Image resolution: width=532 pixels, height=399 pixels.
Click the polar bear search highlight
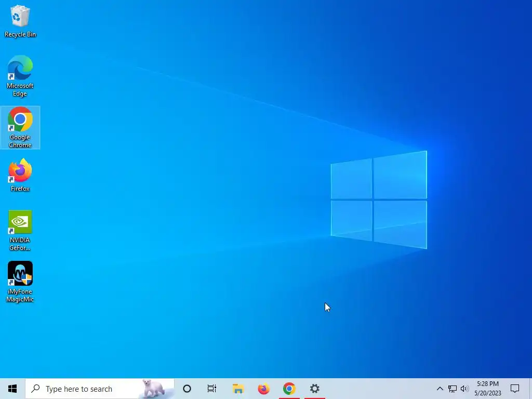154,389
